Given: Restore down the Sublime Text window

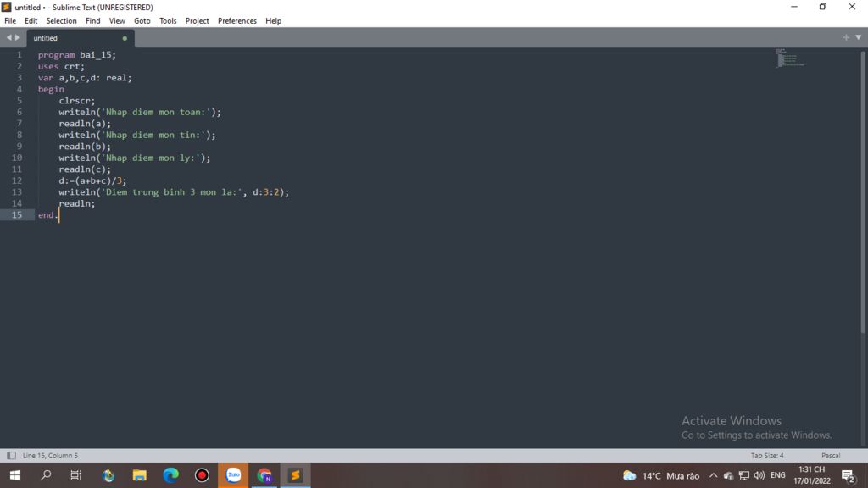Looking at the screenshot, I should (x=822, y=7).
